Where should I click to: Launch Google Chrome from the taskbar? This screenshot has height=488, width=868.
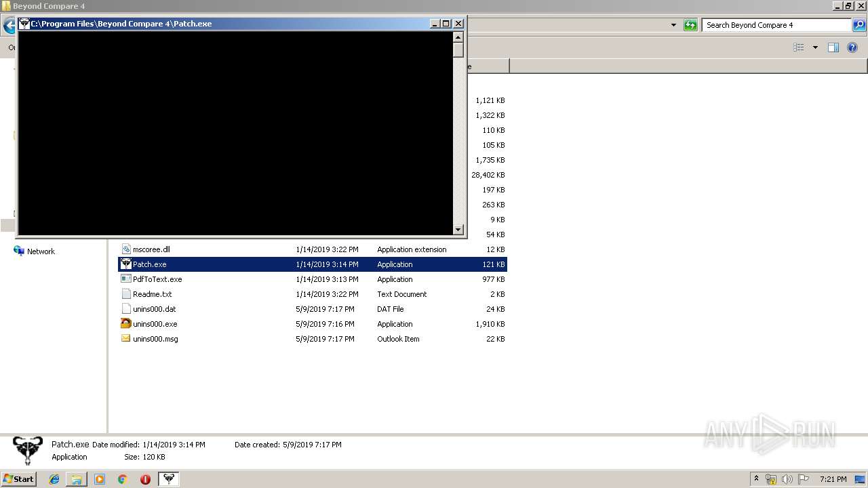(x=122, y=479)
